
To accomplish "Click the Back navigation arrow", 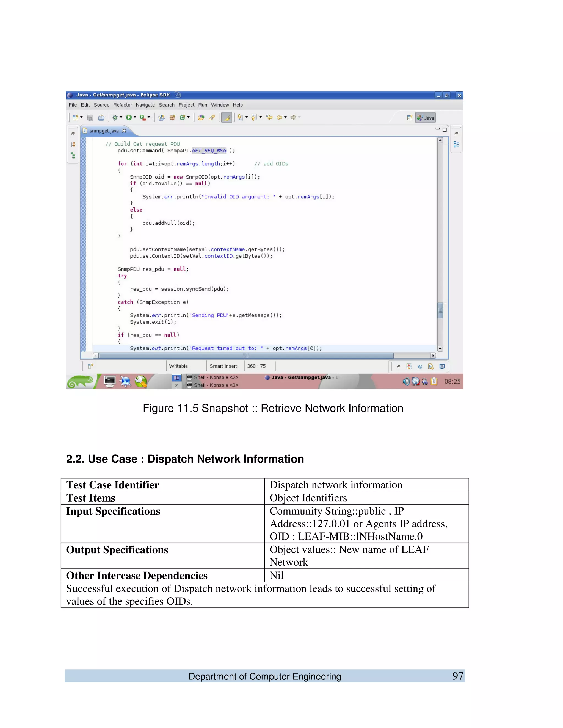I will coord(280,117).
